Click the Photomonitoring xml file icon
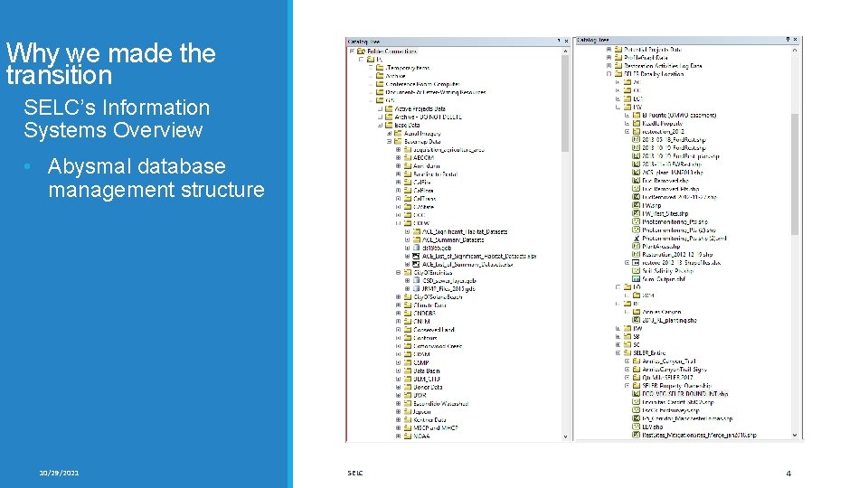Screen dimensions: 868x488 (x=636, y=238)
